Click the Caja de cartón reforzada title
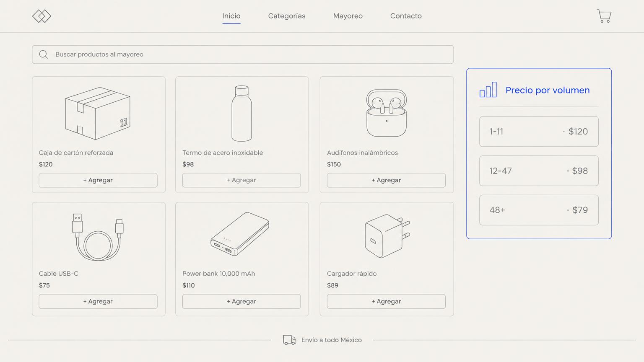 click(x=76, y=153)
